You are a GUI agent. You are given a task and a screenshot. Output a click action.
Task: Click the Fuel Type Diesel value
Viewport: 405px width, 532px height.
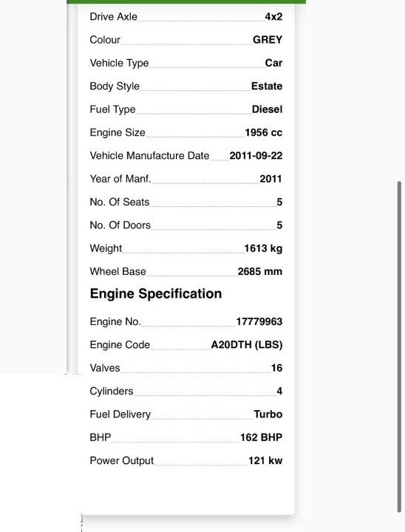[268, 109]
